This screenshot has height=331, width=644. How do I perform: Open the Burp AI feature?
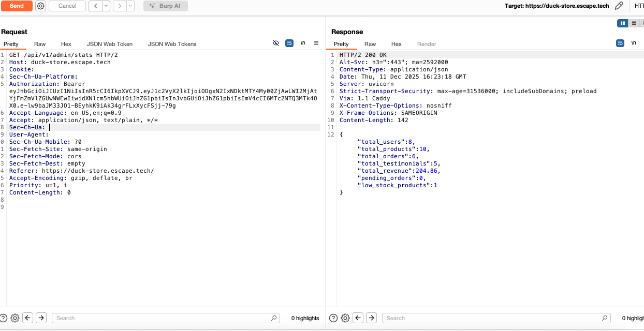coord(165,6)
